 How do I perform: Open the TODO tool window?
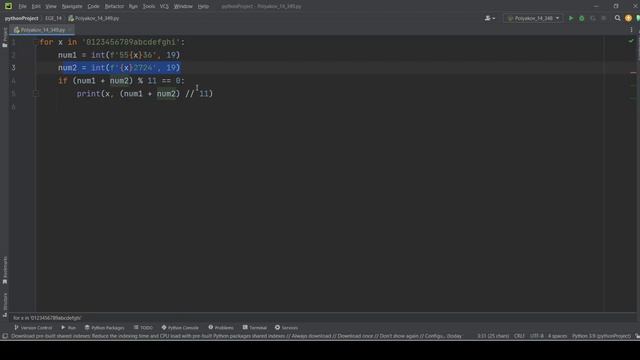click(143, 328)
